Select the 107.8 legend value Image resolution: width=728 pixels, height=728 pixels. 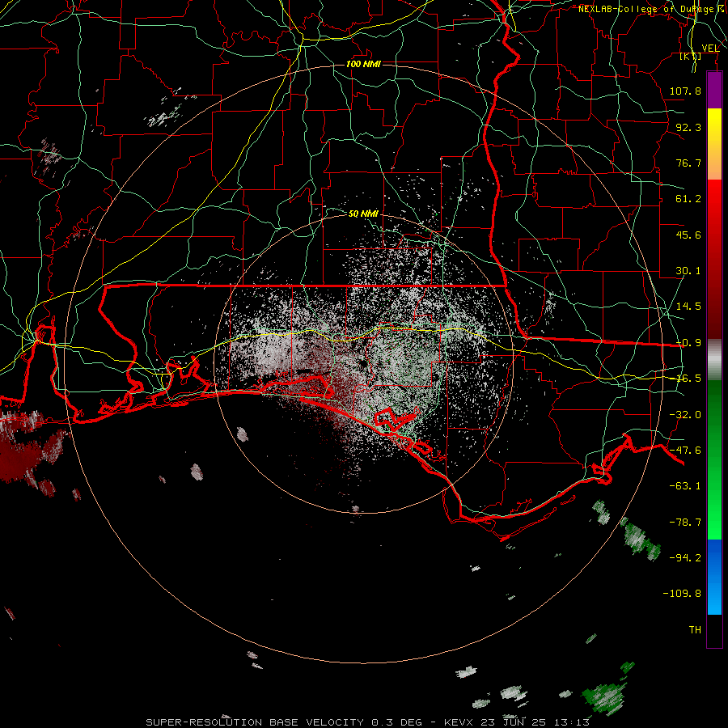tap(685, 91)
